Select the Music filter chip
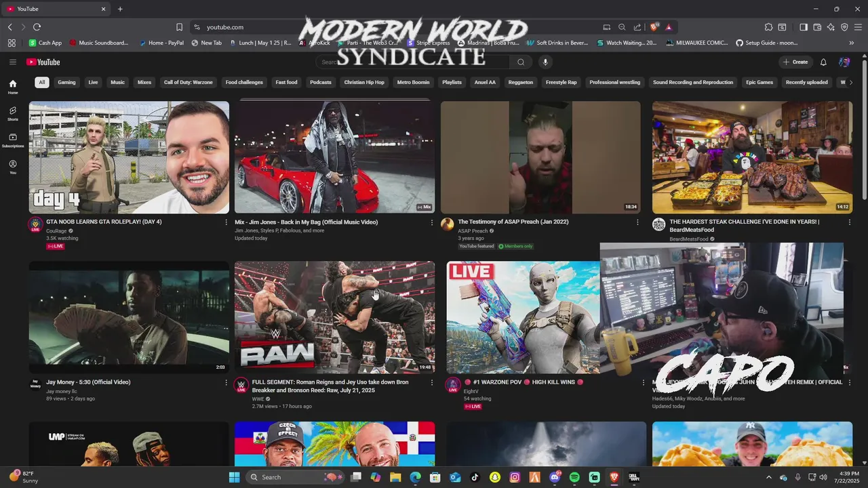Screen dimensions: 868x488 [118, 82]
